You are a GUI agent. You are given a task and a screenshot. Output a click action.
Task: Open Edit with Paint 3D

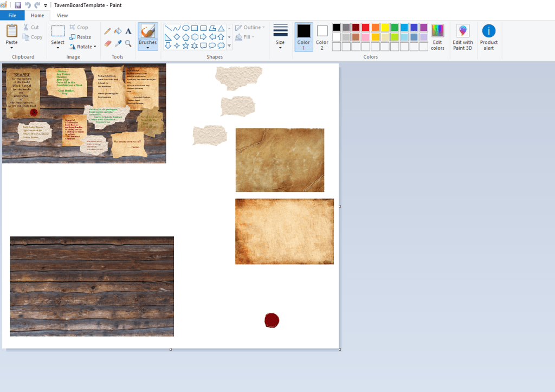click(x=463, y=37)
